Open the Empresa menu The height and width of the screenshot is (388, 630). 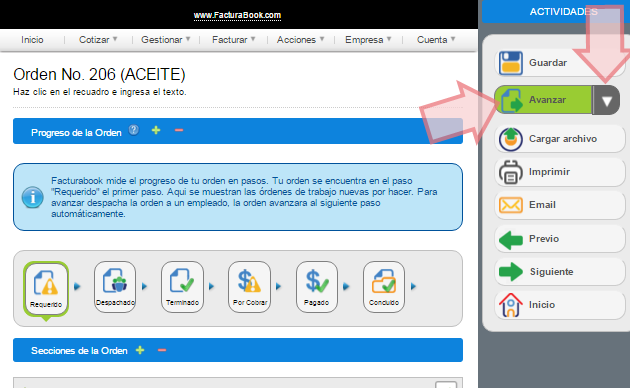[x=368, y=40]
